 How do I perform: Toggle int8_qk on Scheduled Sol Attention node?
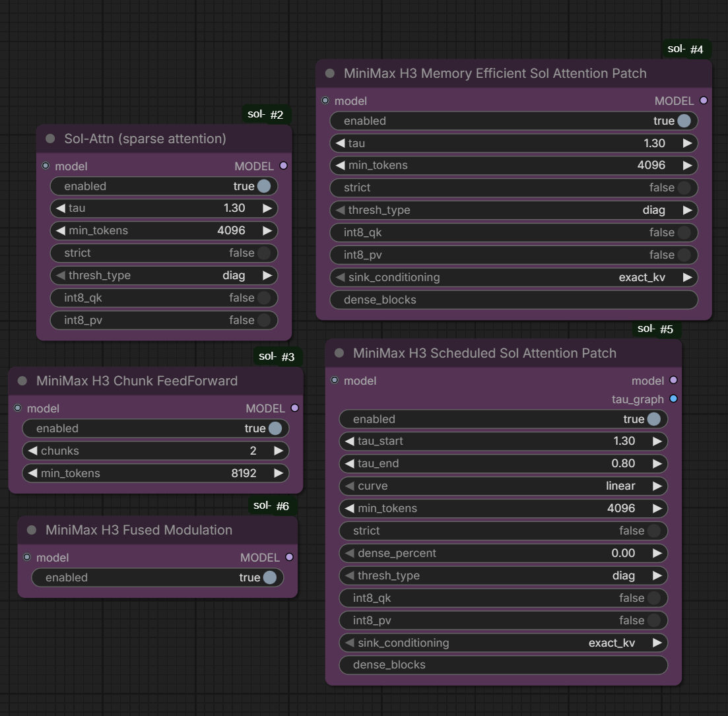[x=504, y=598]
